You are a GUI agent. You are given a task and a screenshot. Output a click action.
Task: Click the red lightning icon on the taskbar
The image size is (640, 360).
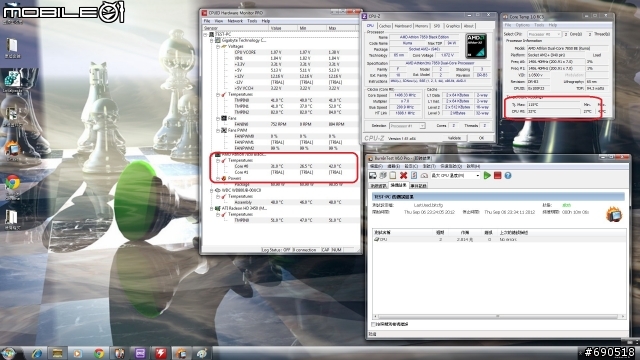pos(161,353)
